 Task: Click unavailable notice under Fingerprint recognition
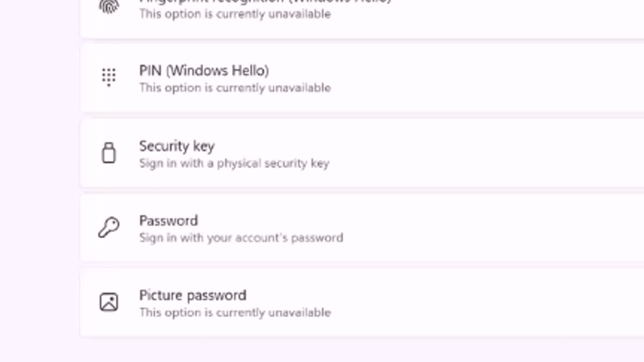point(235,14)
